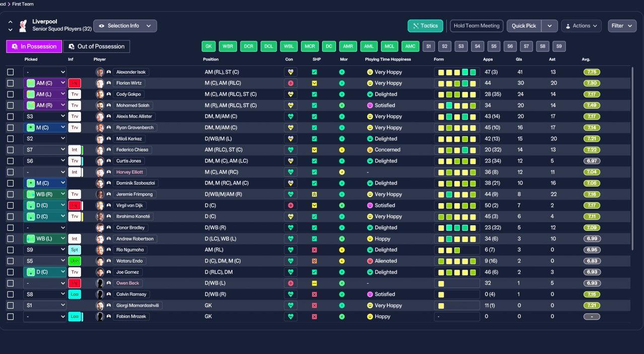Click the Liverpool club crest icon
Viewport: 644px width, 354px height.
click(x=23, y=26)
